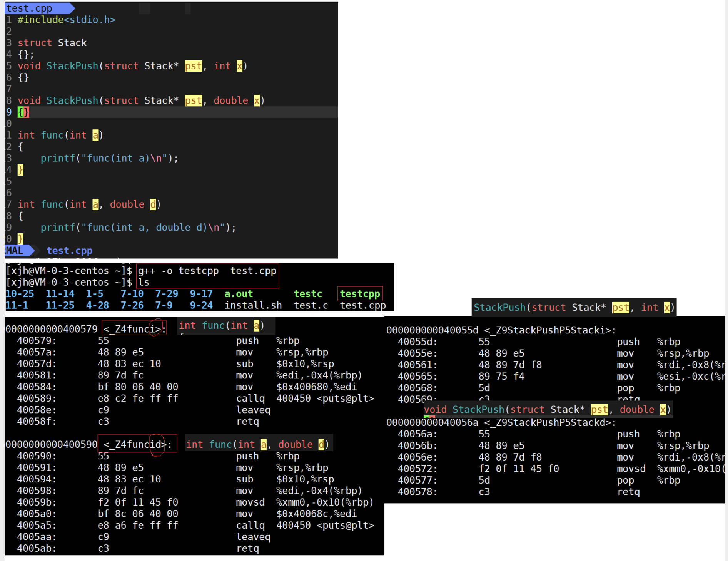The width and height of the screenshot is (728, 561).
Task: Click the 'void StackPush' double overload on line 8
Action: (141, 100)
